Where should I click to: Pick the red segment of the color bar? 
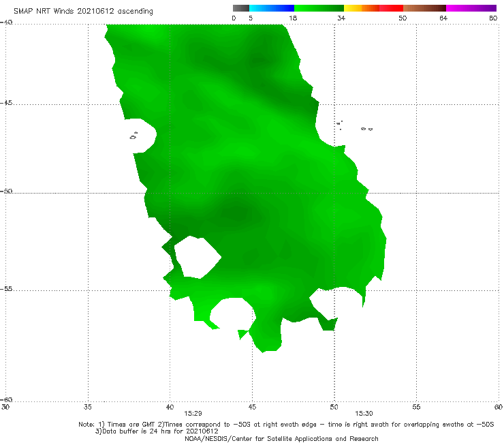[391, 8]
